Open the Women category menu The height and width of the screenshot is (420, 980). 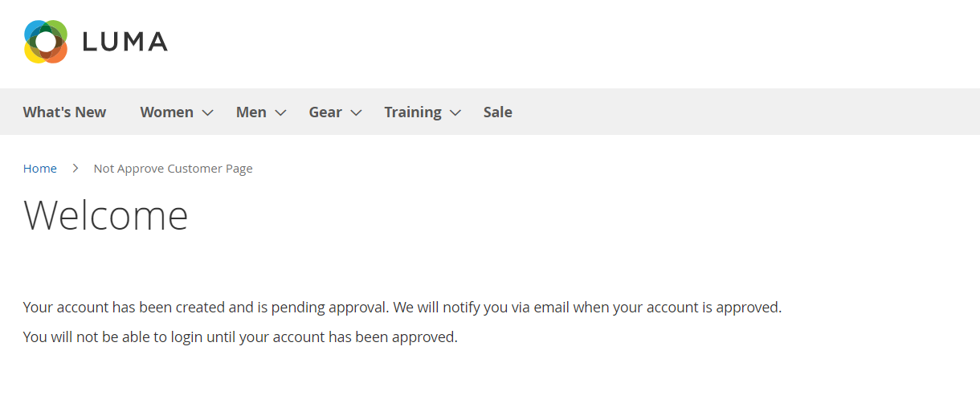(x=166, y=112)
